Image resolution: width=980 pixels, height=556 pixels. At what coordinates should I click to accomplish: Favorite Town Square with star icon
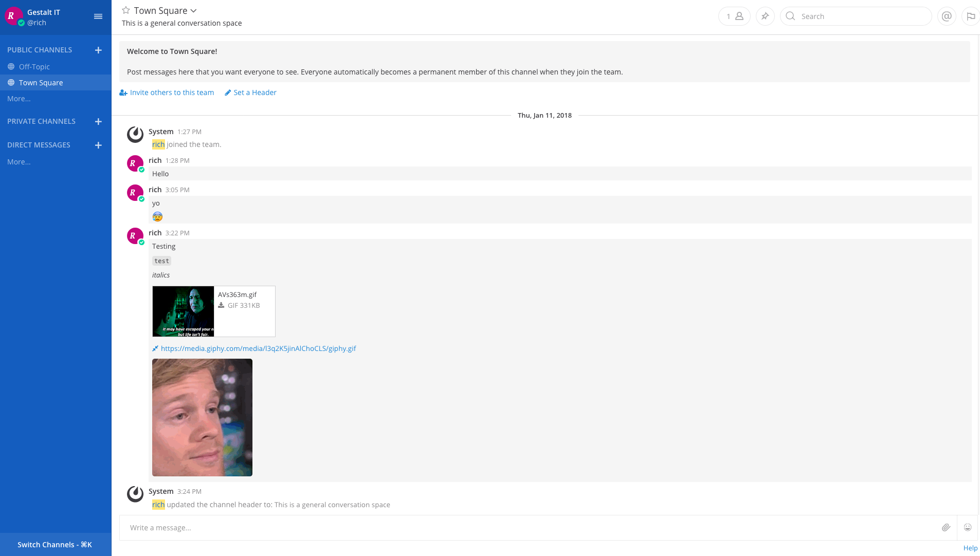(x=126, y=10)
